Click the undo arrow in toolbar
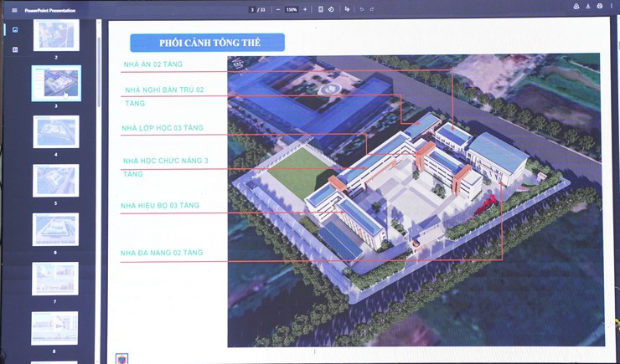Image resolution: width=620 pixels, height=364 pixels. click(x=361, y=9)
